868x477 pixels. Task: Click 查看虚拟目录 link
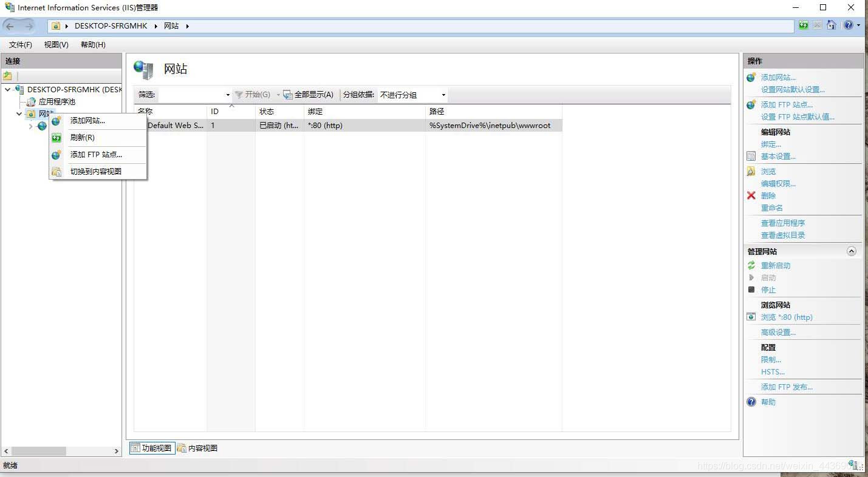(783, 235)
